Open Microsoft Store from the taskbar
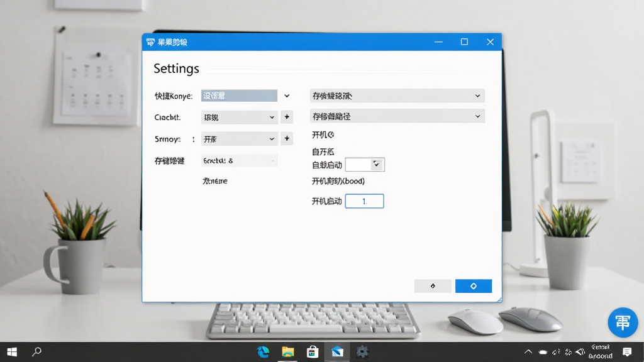The height and width of the screenshot is (362, 644). coord(313,352)
